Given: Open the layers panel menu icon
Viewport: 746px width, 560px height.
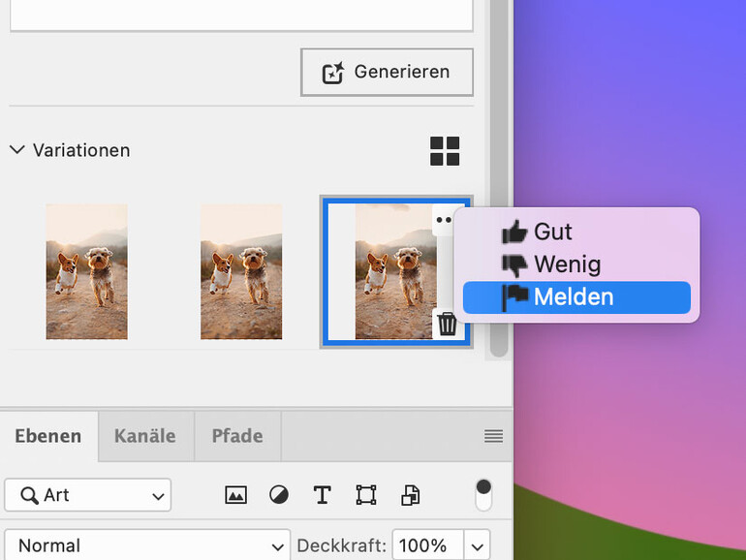Looking at the screenshot, I should (x=493, y=436).
